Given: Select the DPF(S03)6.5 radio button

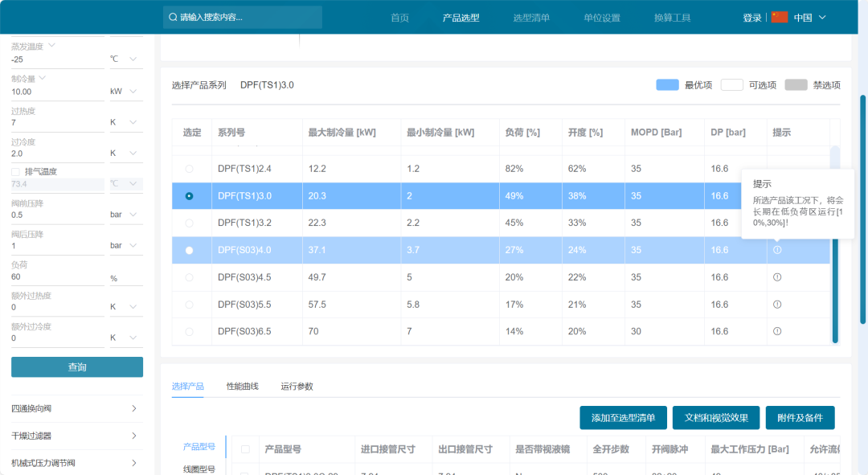Looking at the screenshot, I should pyautogui.click(x=190, y=332).
